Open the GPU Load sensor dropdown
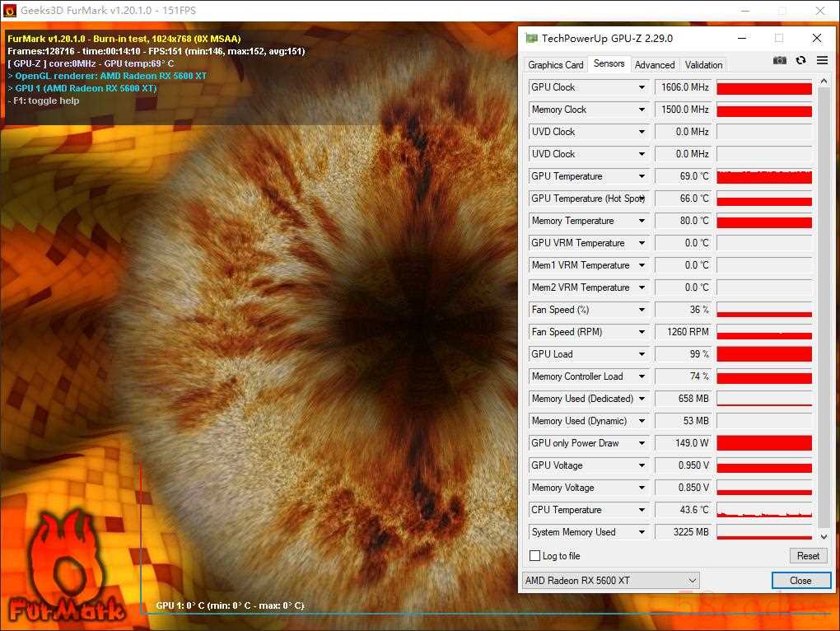Viewport: 840px width, 631px height. click(642, 354)
